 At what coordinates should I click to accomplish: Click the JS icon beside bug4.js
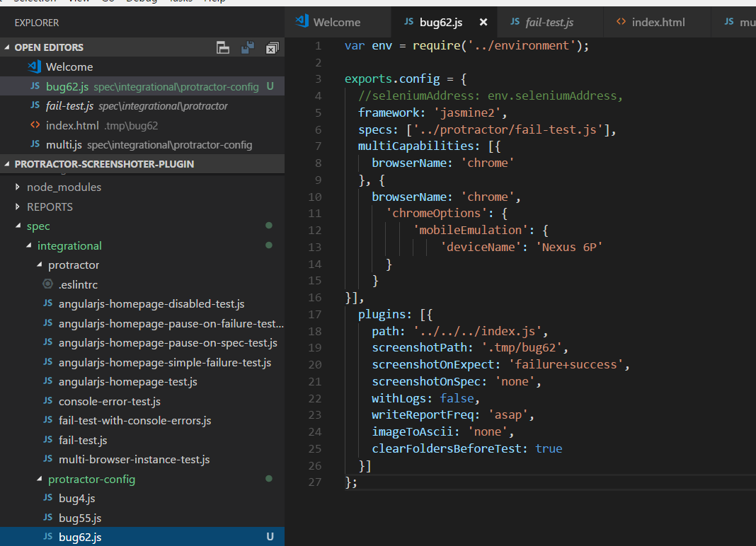(x=47, y=497)
